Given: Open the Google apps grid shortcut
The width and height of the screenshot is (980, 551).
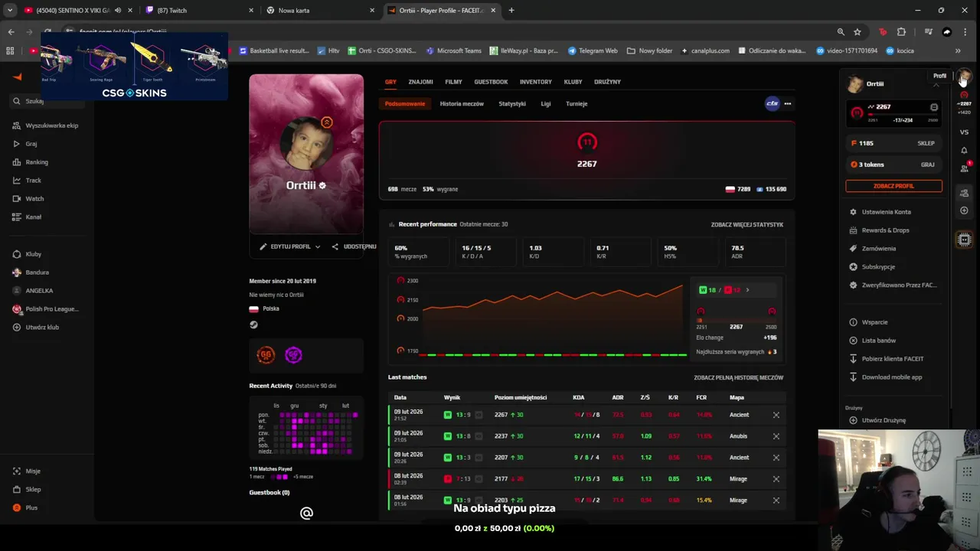Looking at the screenshot, I should coord(10,51).
